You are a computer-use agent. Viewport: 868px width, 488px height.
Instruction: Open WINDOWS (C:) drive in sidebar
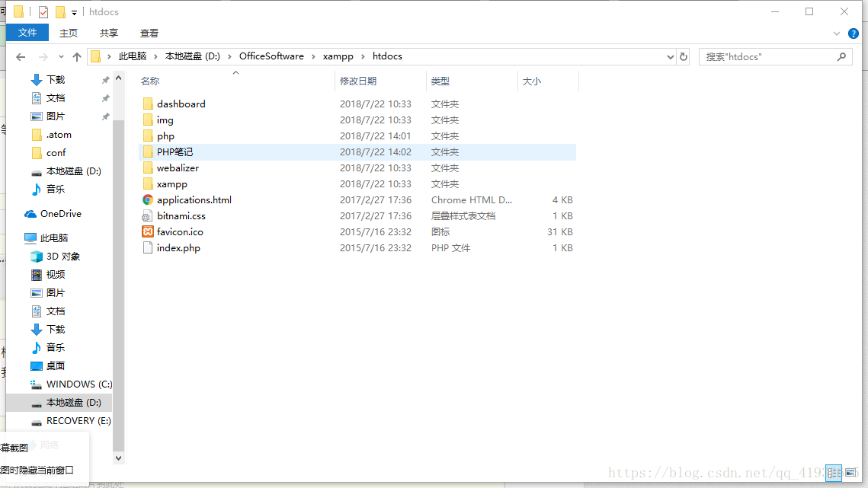pyautogui.click(x=78, y=384)
